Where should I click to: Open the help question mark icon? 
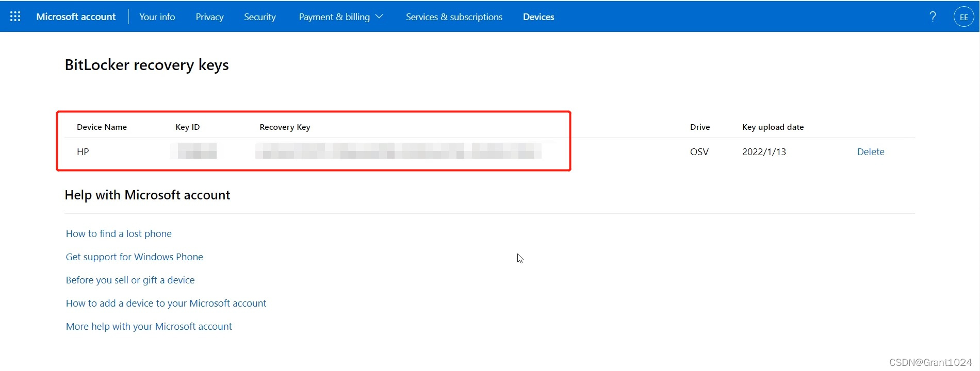pos(933,16)
